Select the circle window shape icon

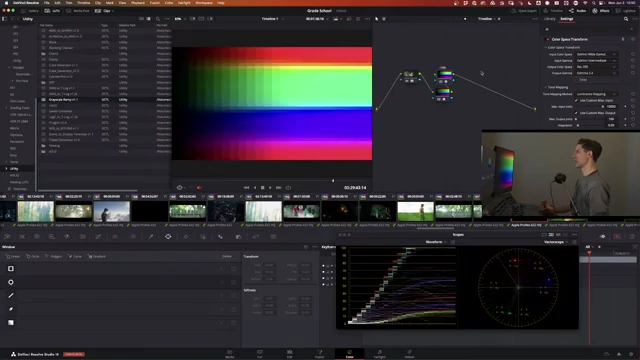point(11,282)
